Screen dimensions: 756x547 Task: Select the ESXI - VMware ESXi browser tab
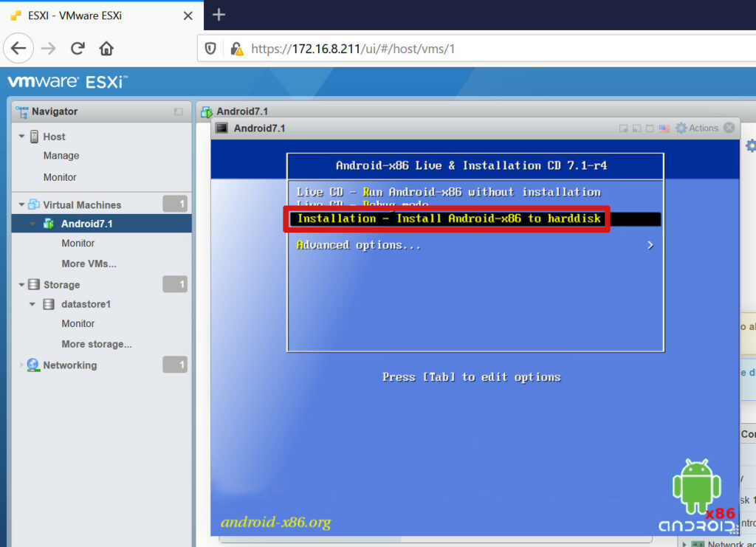(102, 16)
